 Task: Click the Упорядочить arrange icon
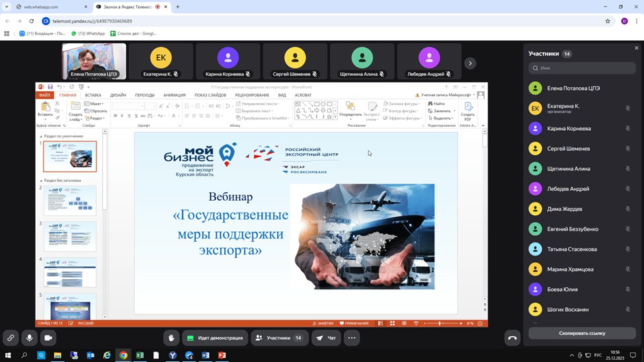(x=350, y=106)
